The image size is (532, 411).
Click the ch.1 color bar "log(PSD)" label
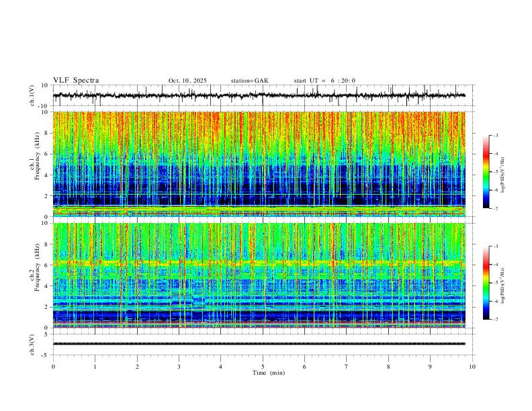point(503,175)
